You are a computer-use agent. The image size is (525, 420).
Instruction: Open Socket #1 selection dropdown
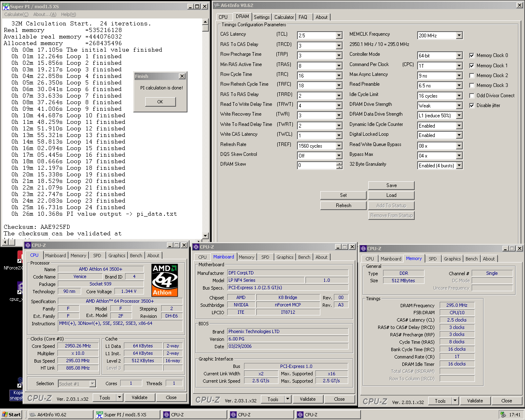(x=92, y=383)
